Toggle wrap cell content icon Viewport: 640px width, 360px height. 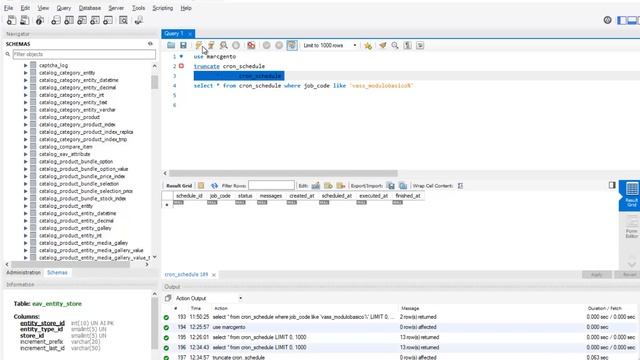coord(460,186)
